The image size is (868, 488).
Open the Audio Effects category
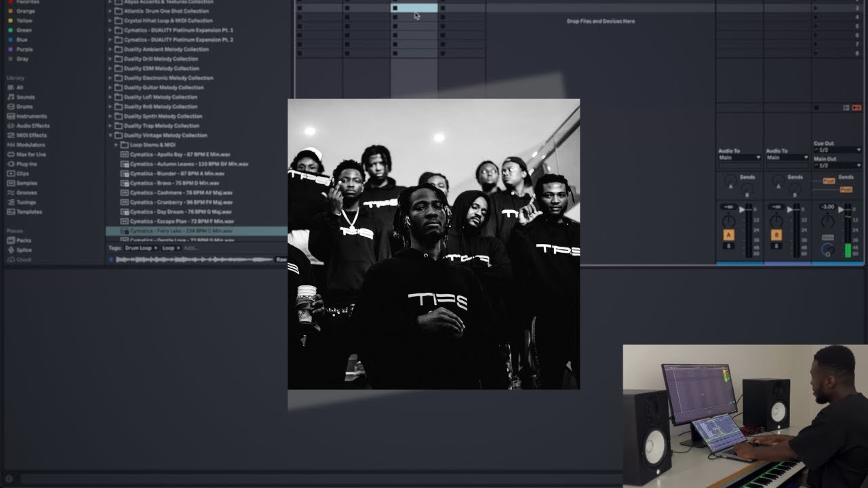click(x=28, y=125)
